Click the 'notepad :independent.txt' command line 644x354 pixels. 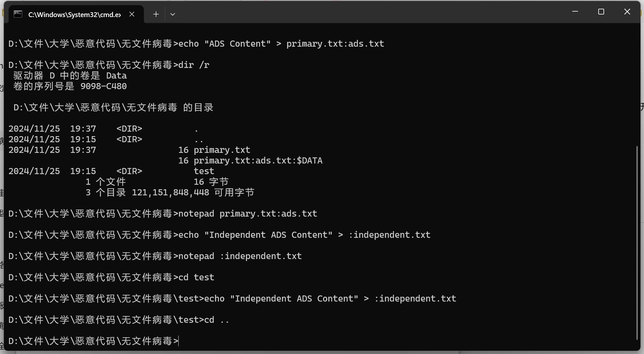pyautogui.click(x=240, y=256)
